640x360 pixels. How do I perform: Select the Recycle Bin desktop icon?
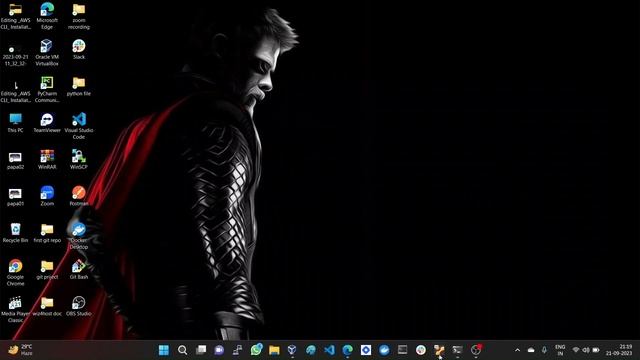point(16,233)
